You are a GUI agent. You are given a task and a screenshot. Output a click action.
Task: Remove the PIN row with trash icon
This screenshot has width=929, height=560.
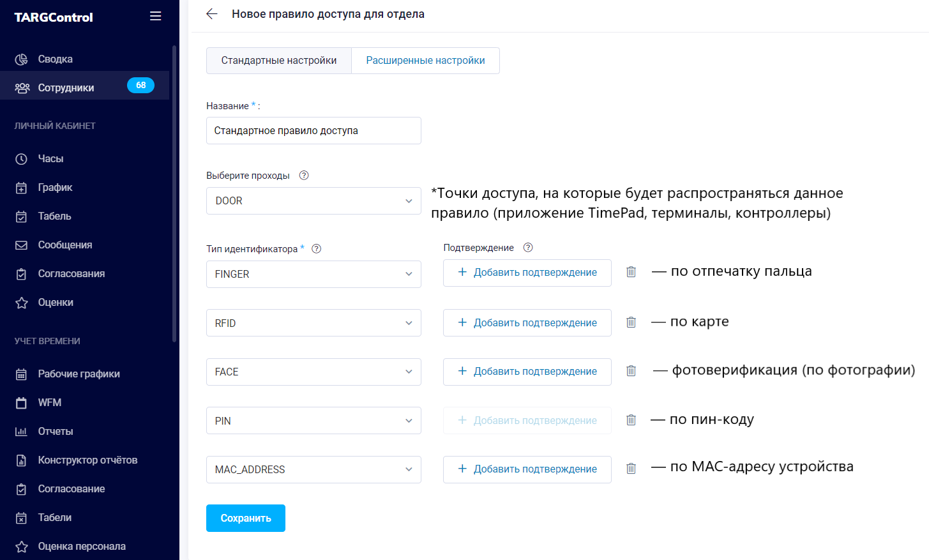(631, 420)
